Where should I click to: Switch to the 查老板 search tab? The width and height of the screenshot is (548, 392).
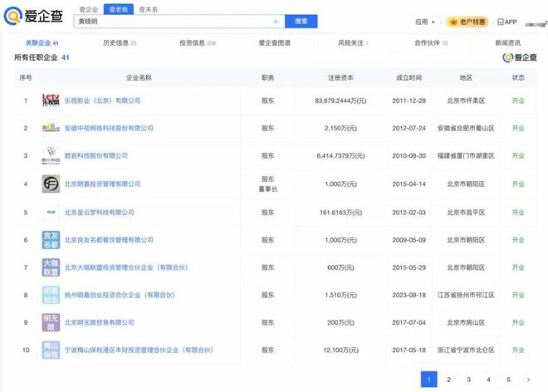[x=119, y=9]
